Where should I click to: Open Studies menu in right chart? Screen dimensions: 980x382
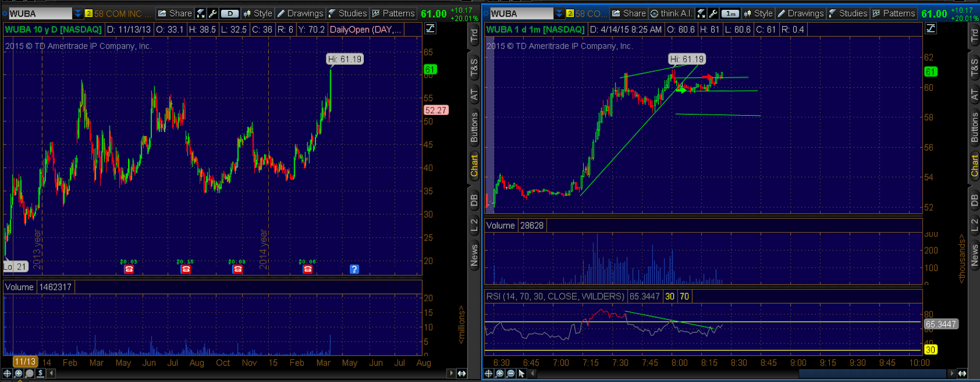(848, 13)
